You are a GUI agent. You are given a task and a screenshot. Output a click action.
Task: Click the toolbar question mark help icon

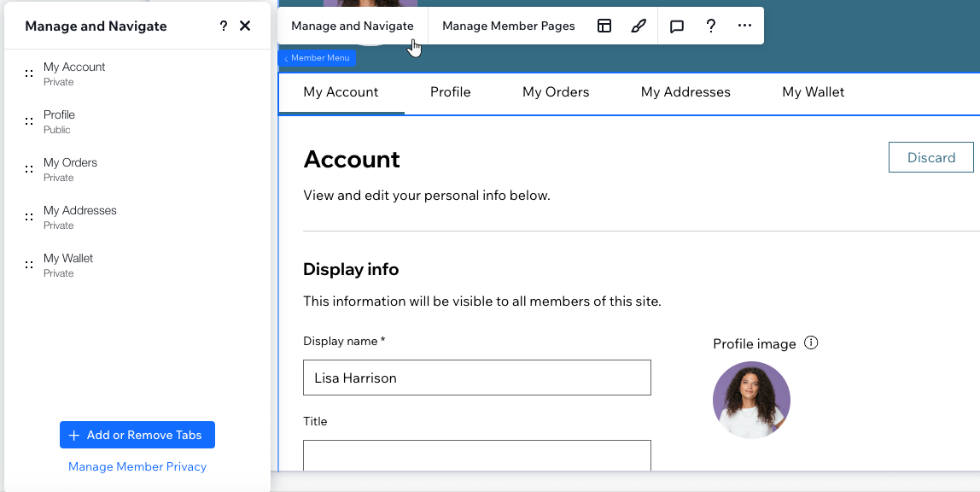(x=711, y=26)
